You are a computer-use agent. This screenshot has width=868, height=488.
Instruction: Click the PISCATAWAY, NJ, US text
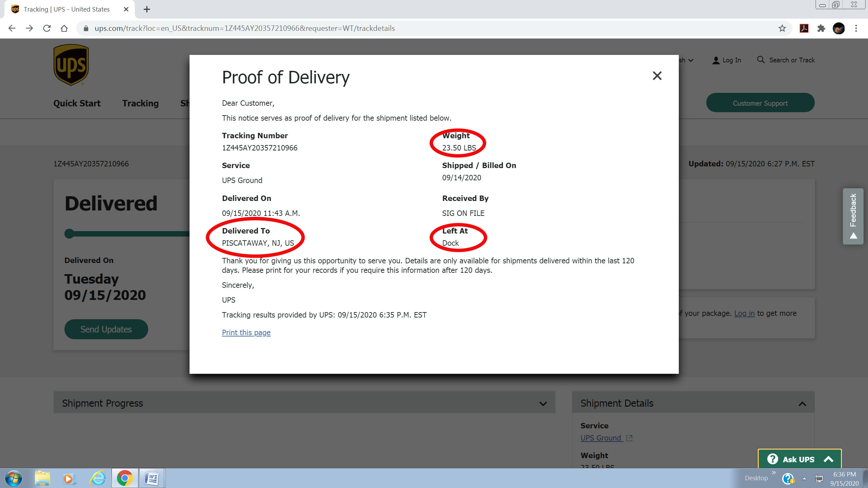tap(258, 243)
